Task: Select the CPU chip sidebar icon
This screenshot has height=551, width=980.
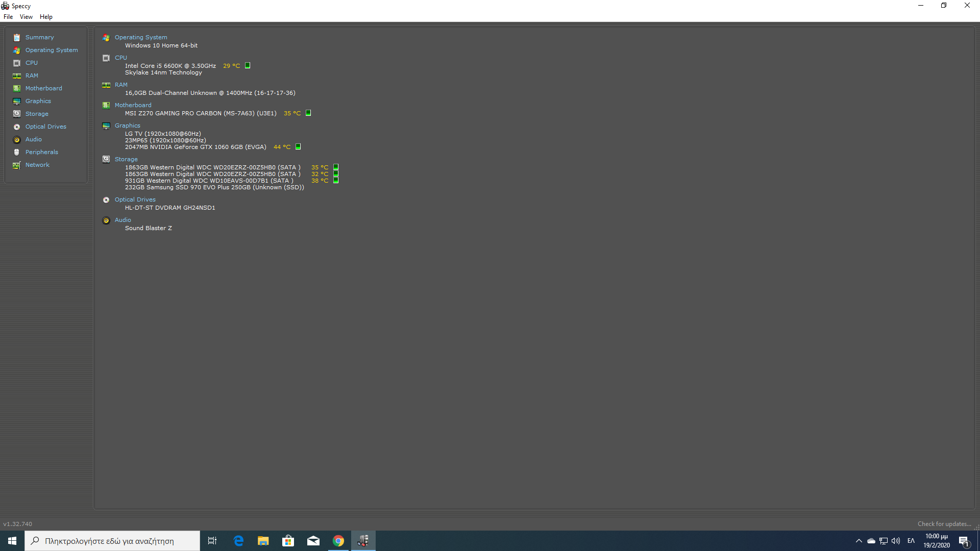Action: point(17,63)
